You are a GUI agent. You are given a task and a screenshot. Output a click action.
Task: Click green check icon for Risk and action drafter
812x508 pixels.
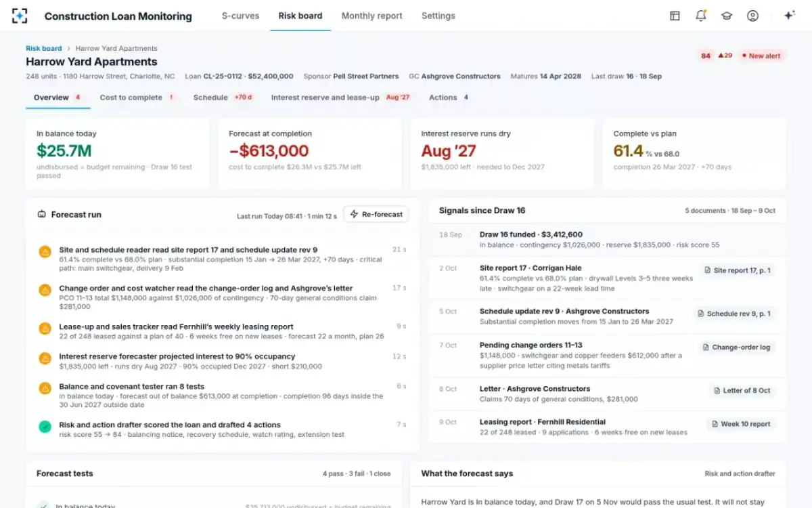coord(45,427)
